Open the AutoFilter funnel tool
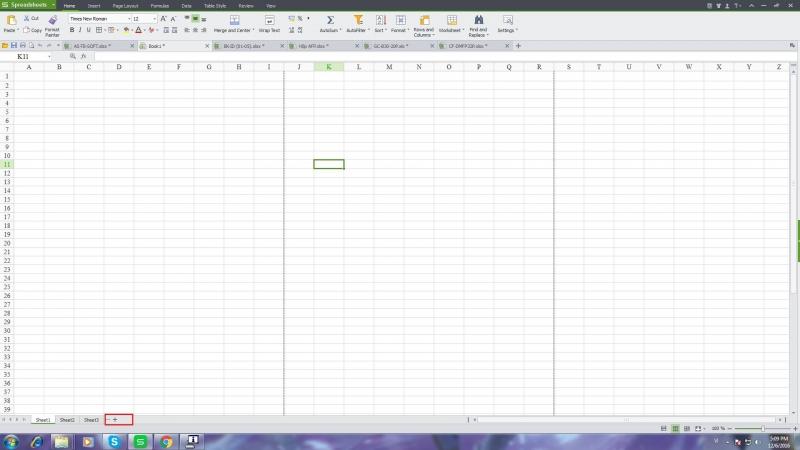Viewport: 800px width, 450px height. coord(357,20)
